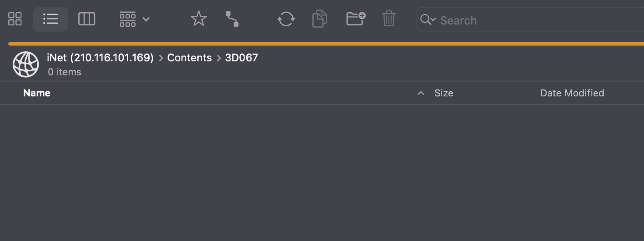This screenshot has height=241, width=644.
Task: Create a new folder
Action: pos(356,19)
